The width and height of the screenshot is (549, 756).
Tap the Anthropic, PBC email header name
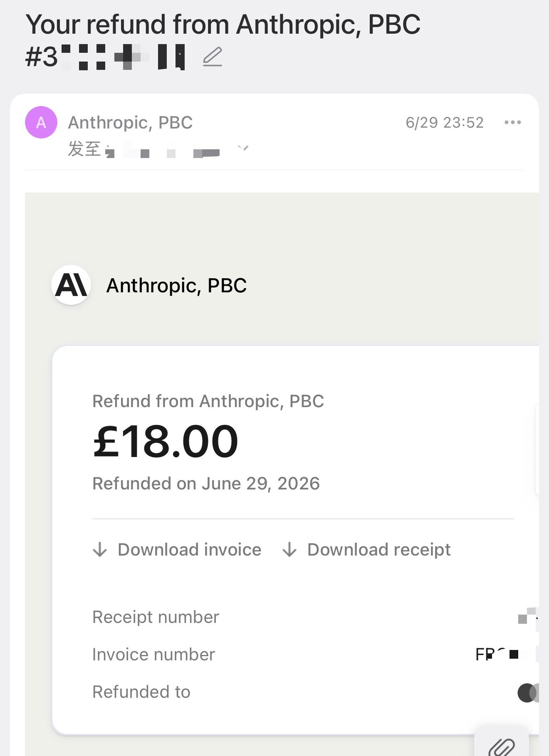coord(176,285)
